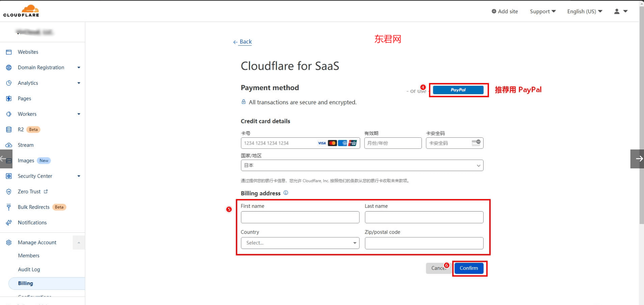The width and height of the screenshot is (644, 305).
Task: Expand the Workers submenu arrow
Action: [x=79, y=114]
